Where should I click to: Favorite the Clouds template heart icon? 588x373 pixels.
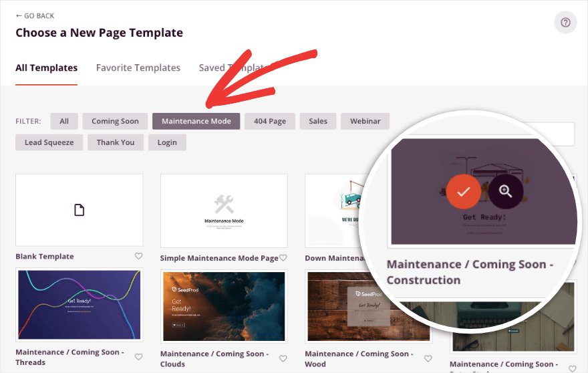click(283, 359)
